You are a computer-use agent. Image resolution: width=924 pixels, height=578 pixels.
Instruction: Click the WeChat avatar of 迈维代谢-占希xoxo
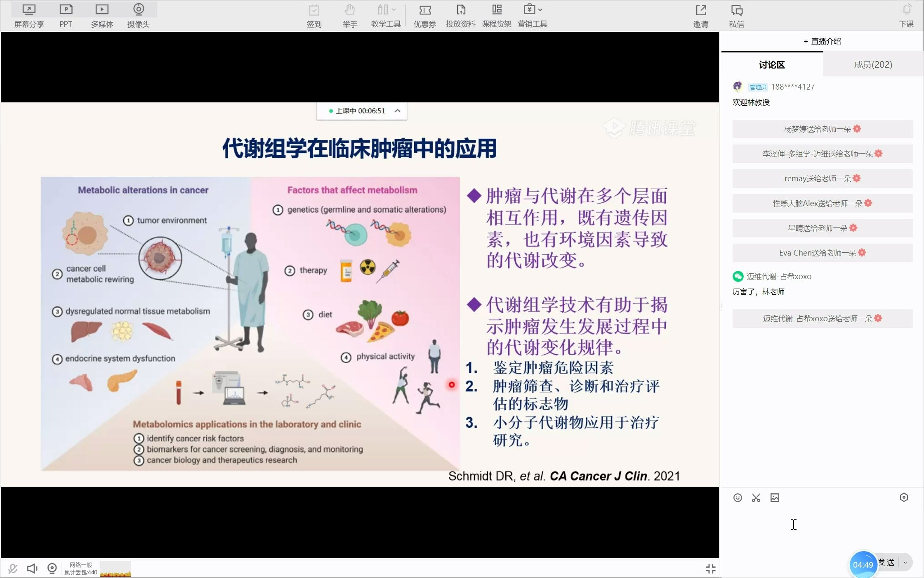pyautogui.click(x=738, y=276)
